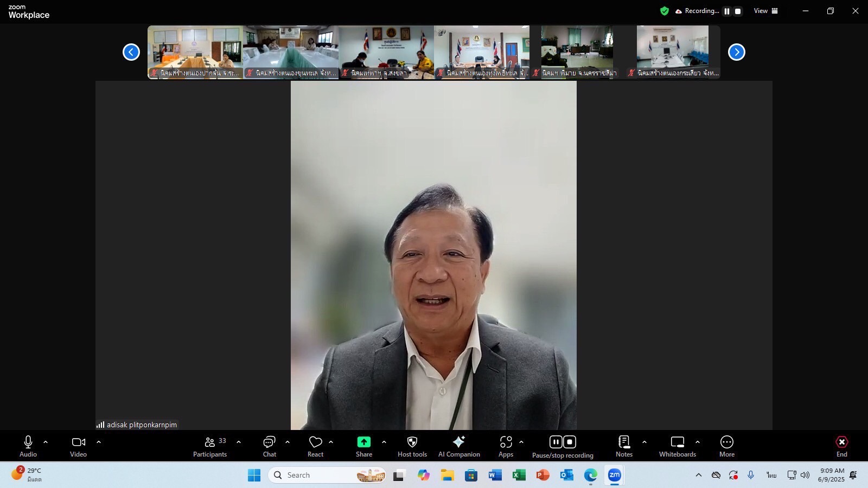Show next participants in gallery strip

pyautogui.click(x=737, y=52)
